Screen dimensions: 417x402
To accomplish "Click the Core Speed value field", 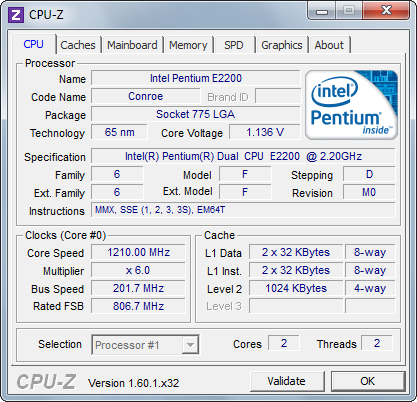I will coord(138,252).
